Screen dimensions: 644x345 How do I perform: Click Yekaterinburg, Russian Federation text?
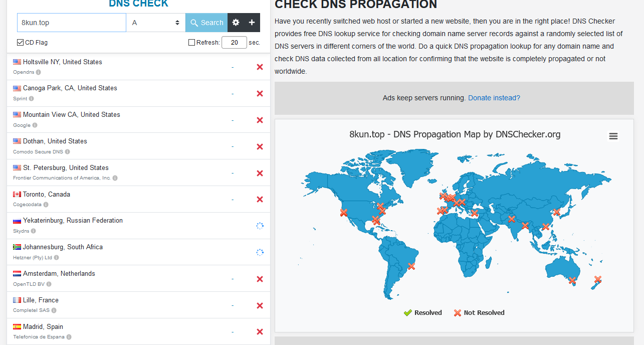coord(73,220)
